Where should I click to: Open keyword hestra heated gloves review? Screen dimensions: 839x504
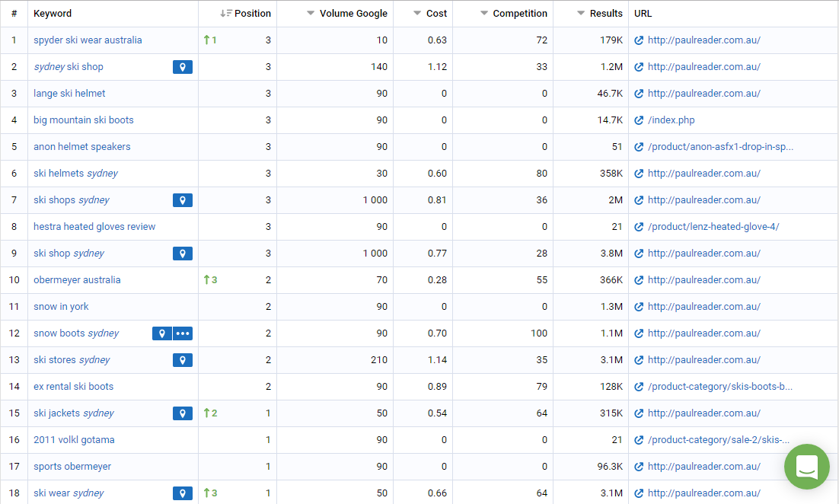[x=94, y=227]
